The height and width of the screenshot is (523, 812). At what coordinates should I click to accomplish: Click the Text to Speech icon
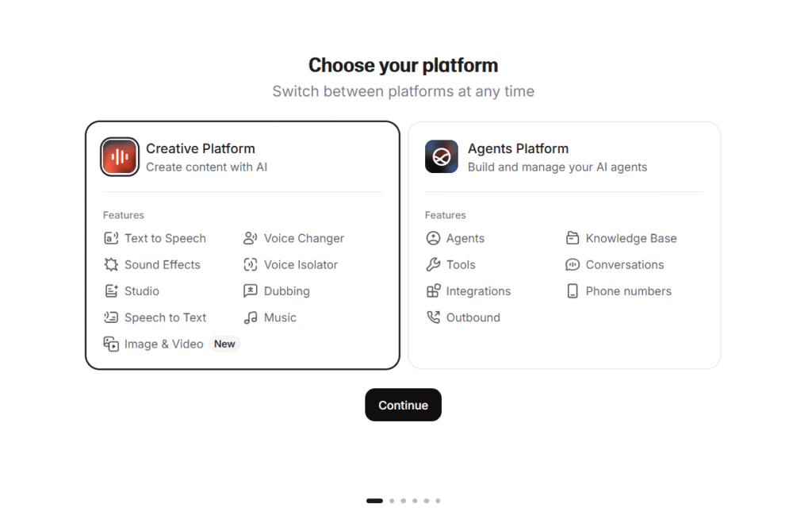click(x=111, y=238)
